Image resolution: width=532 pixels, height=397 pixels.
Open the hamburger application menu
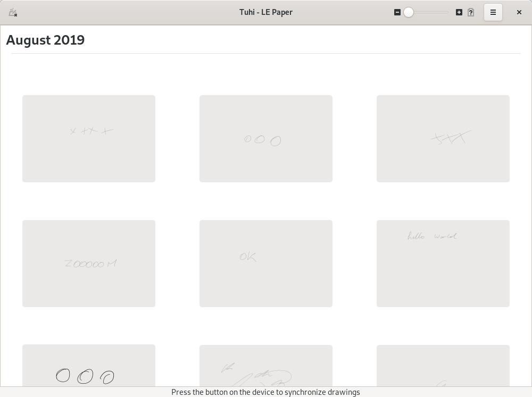[493, 13]
